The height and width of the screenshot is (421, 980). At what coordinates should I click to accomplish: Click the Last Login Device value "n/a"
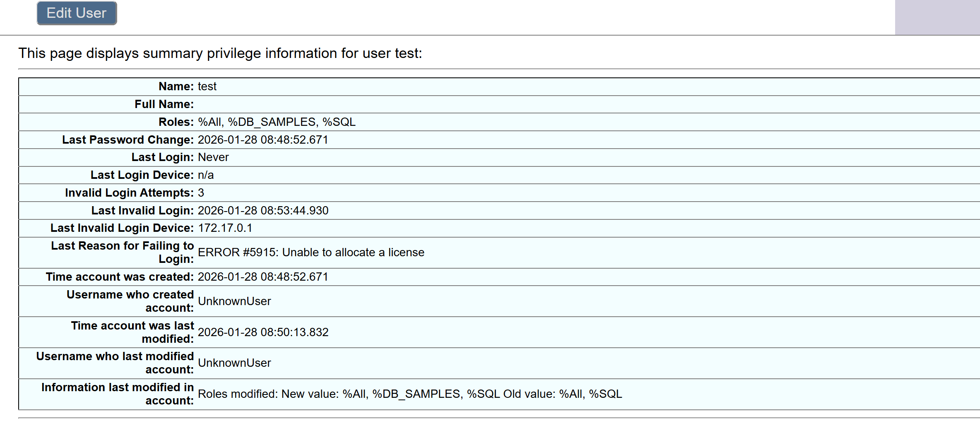coord(206,175)
